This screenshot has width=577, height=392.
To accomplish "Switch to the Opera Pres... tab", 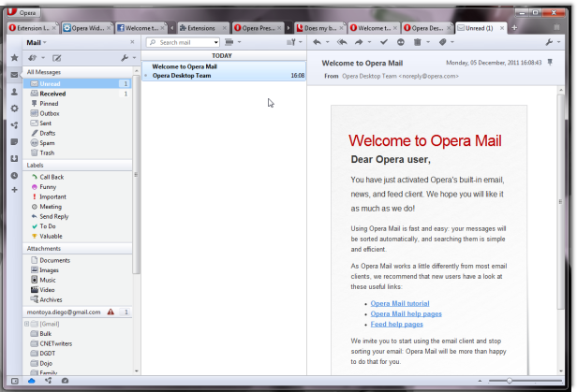I will [258, 28].
